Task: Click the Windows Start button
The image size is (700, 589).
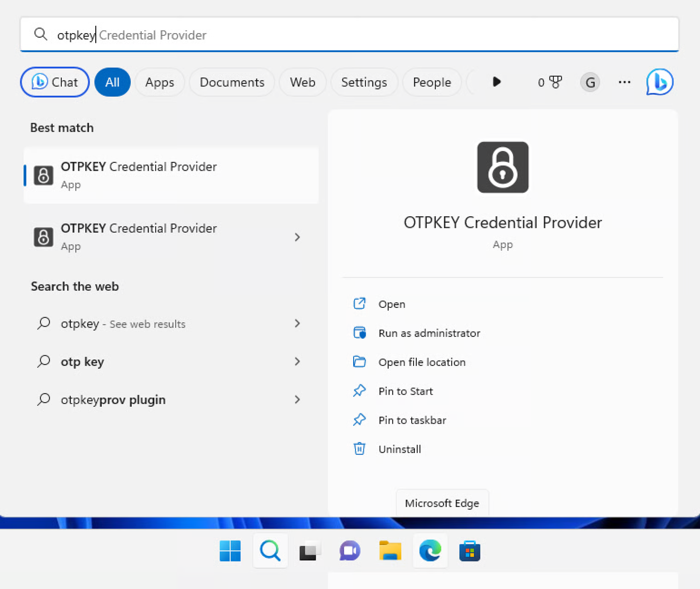Action: [230, 551]
